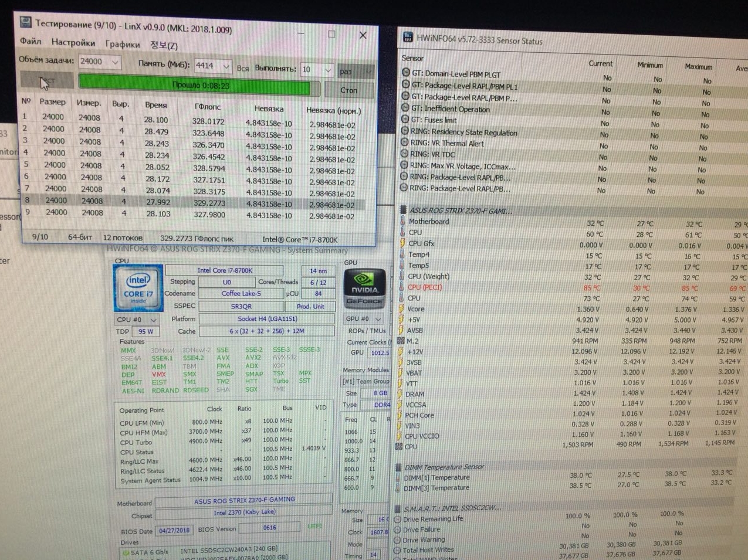
Task: Click the ASUS ROG STRIX Z370-F GAMING motherboard field
Action: 244,500
